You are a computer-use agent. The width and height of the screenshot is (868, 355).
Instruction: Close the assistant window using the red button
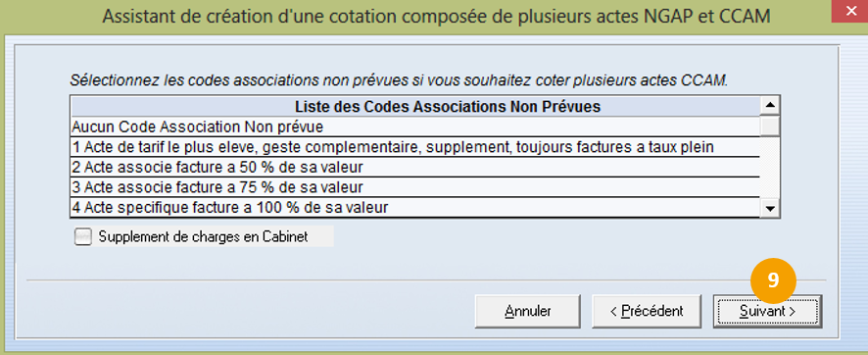849,11
